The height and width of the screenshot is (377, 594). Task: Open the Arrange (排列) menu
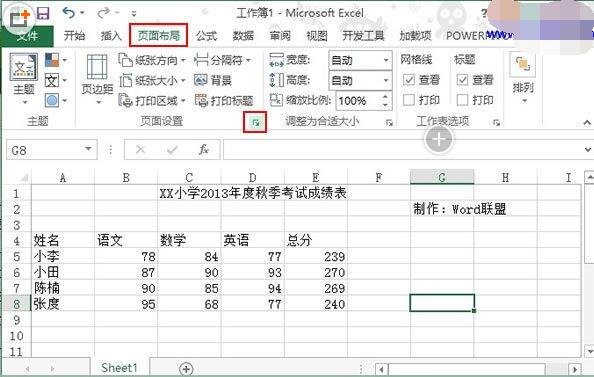(523, 78)
